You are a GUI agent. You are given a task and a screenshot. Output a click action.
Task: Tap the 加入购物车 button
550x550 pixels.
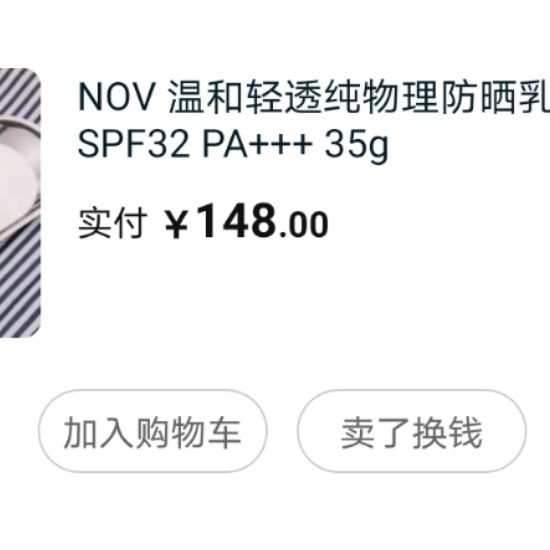tap(153, 431)
